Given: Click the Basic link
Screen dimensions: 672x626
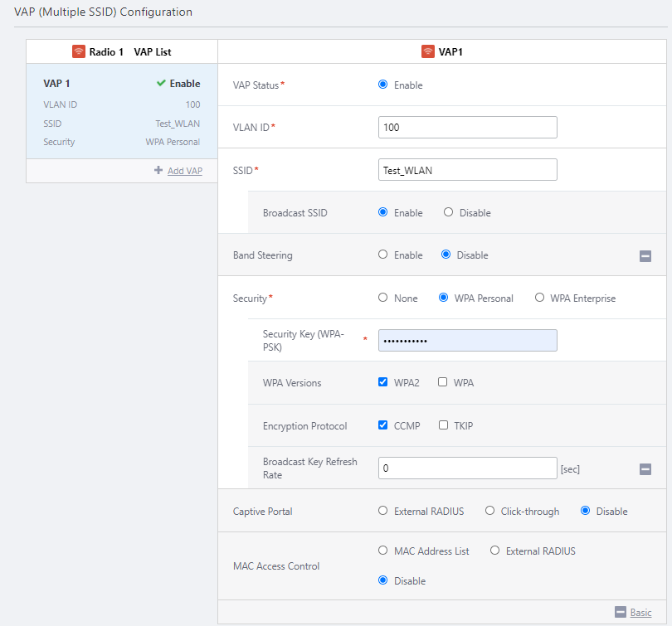Looking at the screenshot, I should (640, 613).
